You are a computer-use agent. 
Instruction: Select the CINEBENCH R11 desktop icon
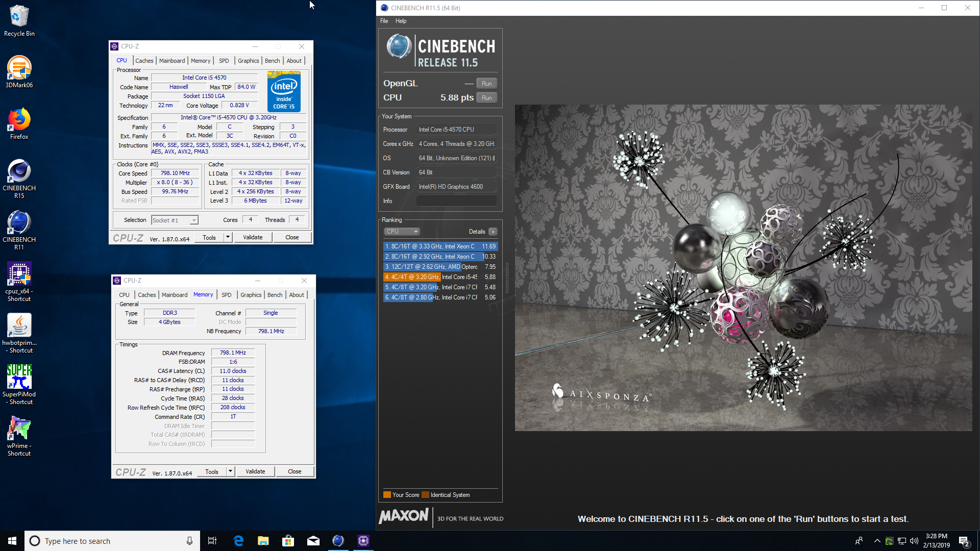pyautogui.click(x=19, y=230)
